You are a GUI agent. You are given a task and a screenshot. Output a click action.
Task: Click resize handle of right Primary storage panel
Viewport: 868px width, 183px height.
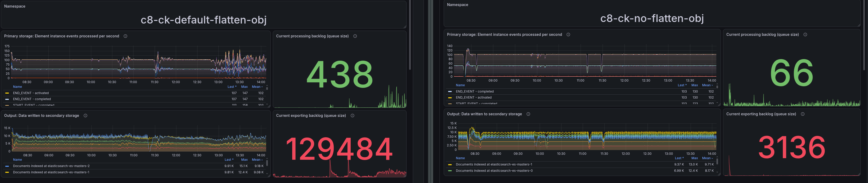tap(719, 105)
